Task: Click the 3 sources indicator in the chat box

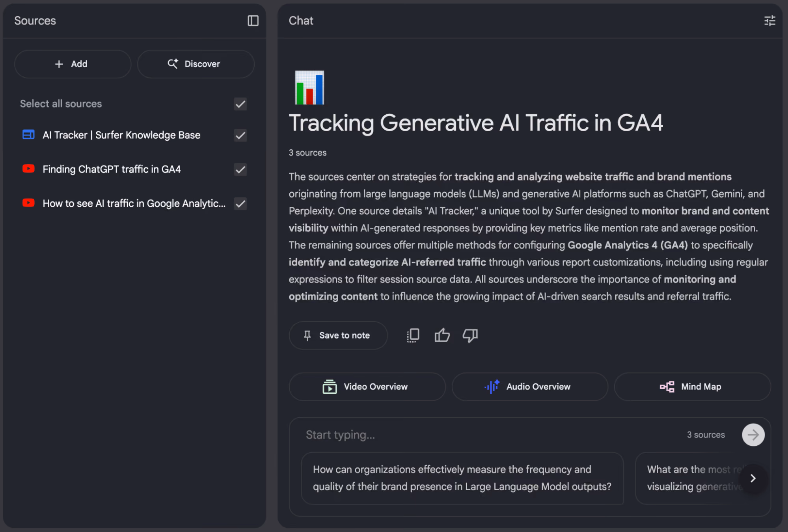Action: [706, 435]
